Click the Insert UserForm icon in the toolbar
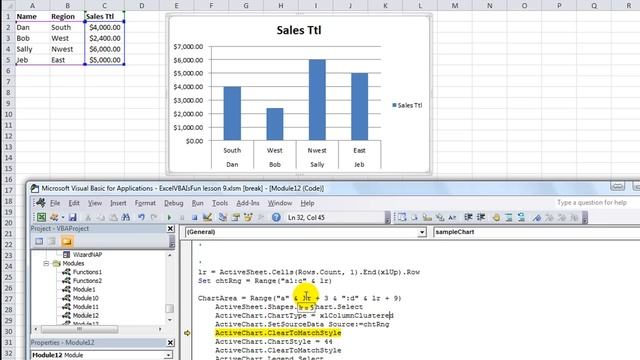This screenshot has width=640, height=360. point(54,218)
